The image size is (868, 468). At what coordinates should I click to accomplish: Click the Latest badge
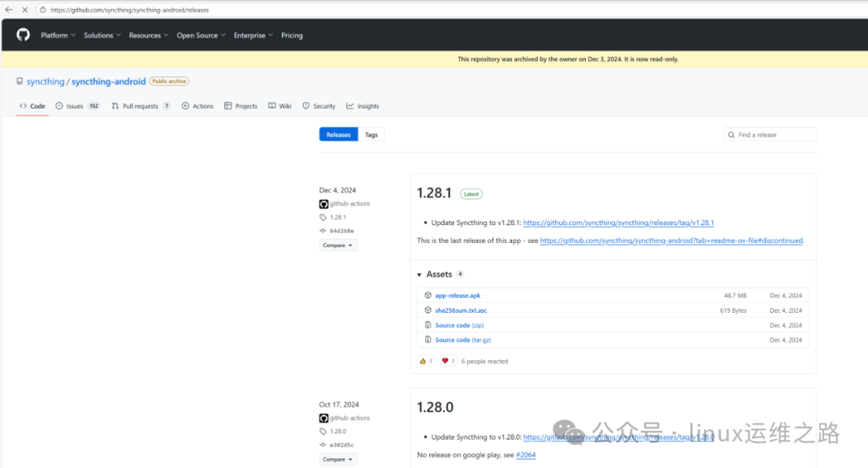471,194
